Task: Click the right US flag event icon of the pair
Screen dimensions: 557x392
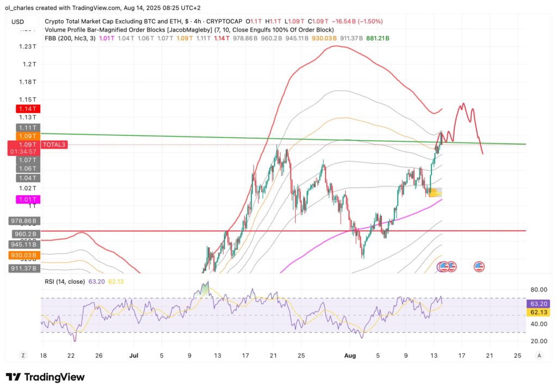Action: tap(453, 266)
